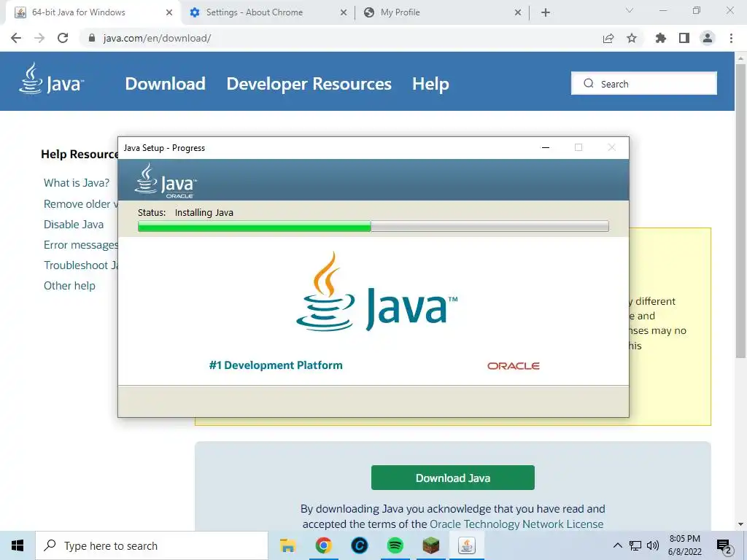Open File Explorer from the taskbar
The image size is (747, 560).
[287, 545]
